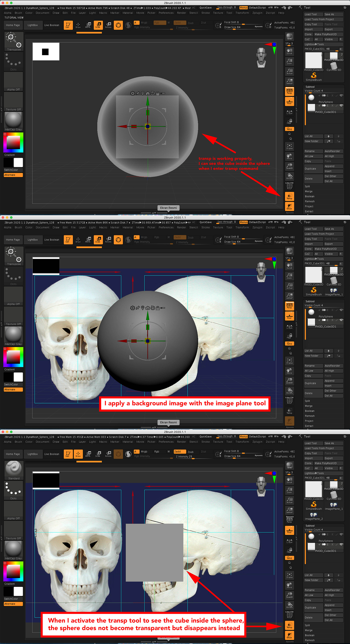Click BPR render icon in top screenshot
Screen dimensions: 350x644
289,36
